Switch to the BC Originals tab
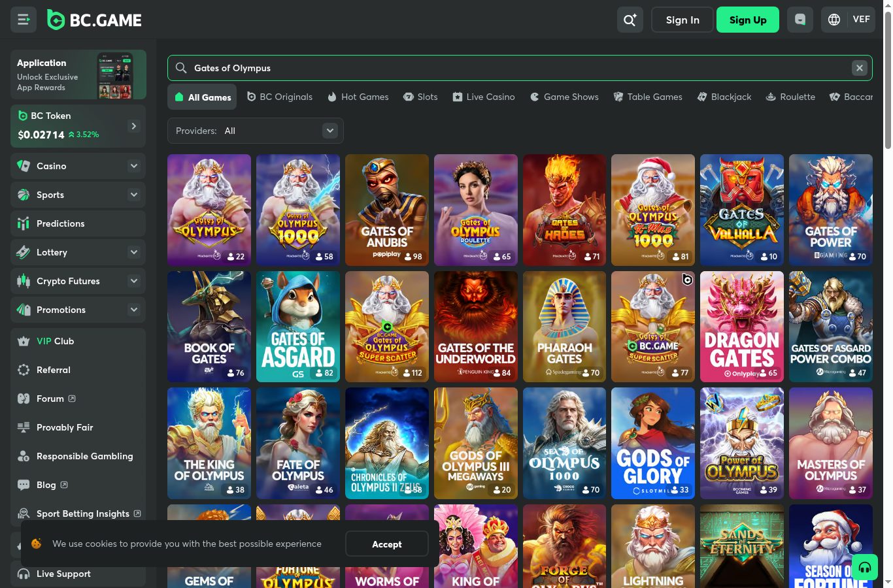 click(280, 97)
